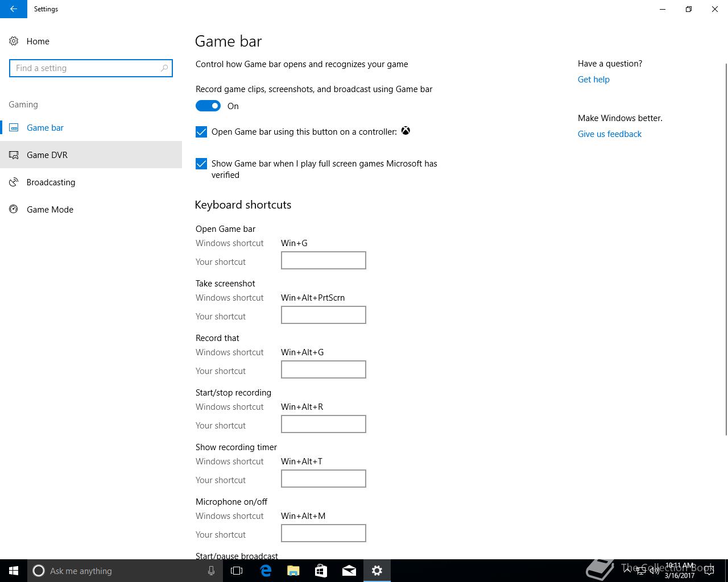The height and width of the screenshot is (582, 728).
Task: Switch to the Game bar section
Action: click(91, 127)
